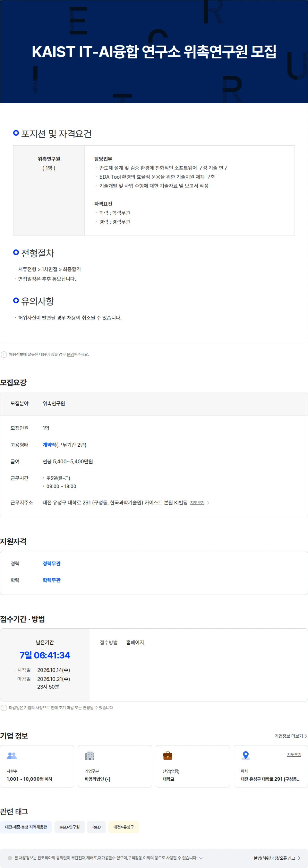Click the 문의 link in notice

point(70,355)
